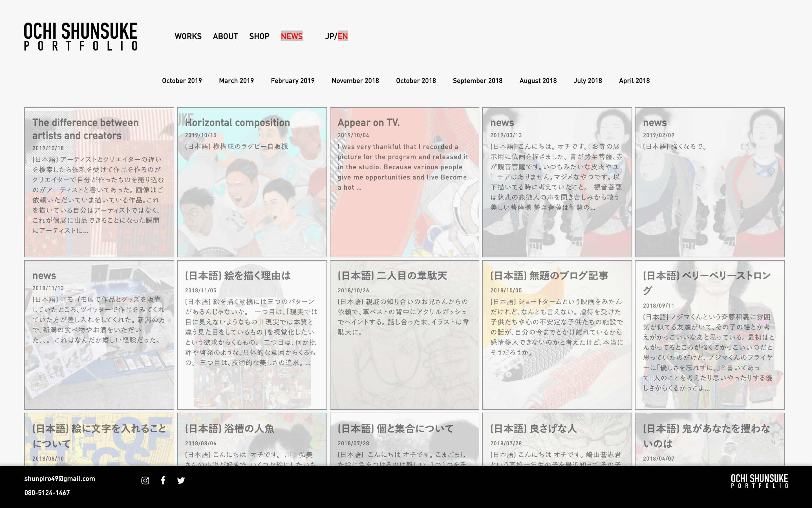Image resolution: width=812 pixels, height=508 pixels.
Task: Click the Ochi Shunsuke Portfolio header logo
Action: pyautogui.click(x=81, y=36)
